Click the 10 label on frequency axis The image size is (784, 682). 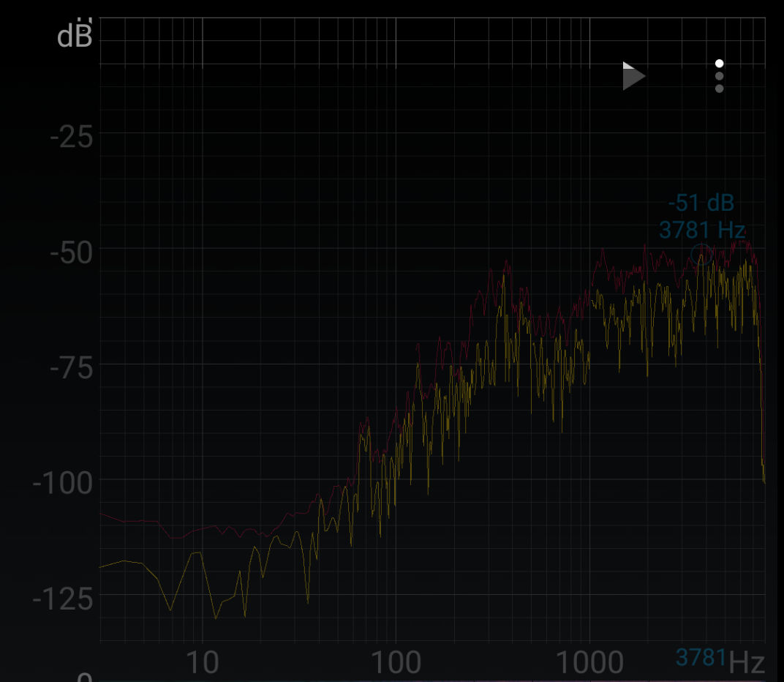[x=202, y=663]
